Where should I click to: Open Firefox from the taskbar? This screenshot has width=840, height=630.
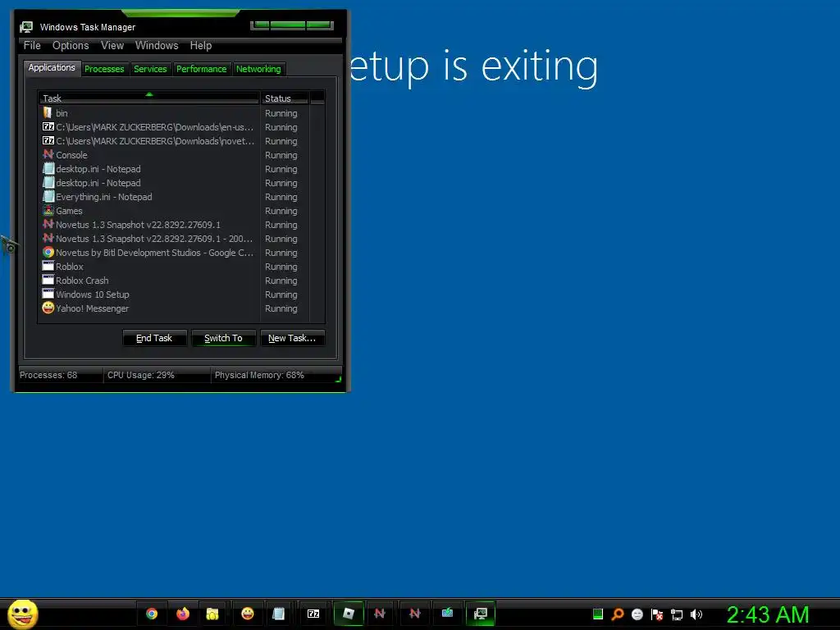pos(183,614)
